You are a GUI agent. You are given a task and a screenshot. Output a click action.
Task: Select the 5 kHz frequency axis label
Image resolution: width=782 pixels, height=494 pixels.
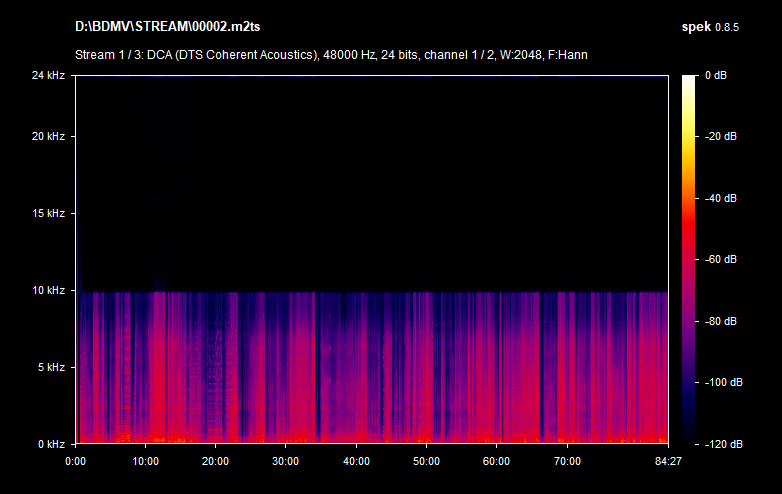(x=50, y=367)
